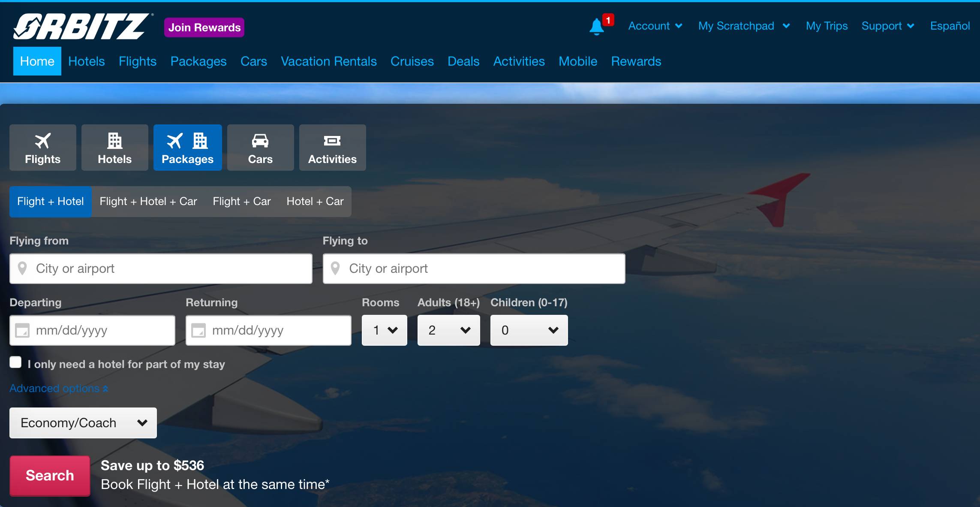Collapse the Advanced options section
This screenshot has height=507, width=980.
[59, 389]
